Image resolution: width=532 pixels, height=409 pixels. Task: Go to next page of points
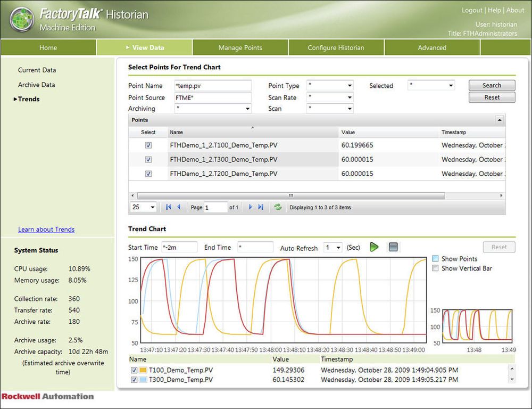click(x=251, y=207)
